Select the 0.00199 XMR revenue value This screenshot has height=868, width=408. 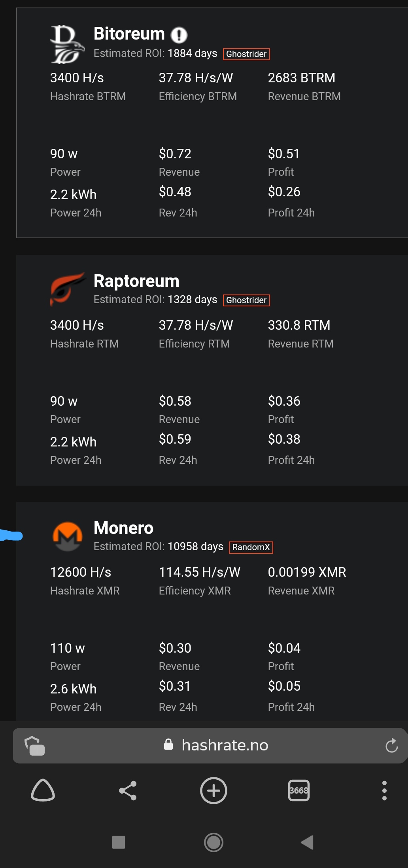click(307, 572)
